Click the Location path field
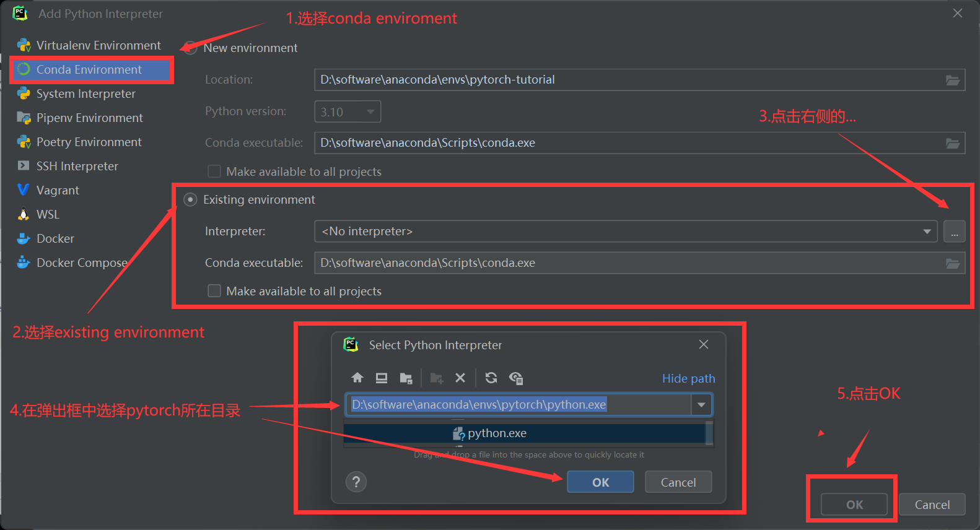Image resolution: width=980 pixels, height=530 pixels. click(640, 80)
